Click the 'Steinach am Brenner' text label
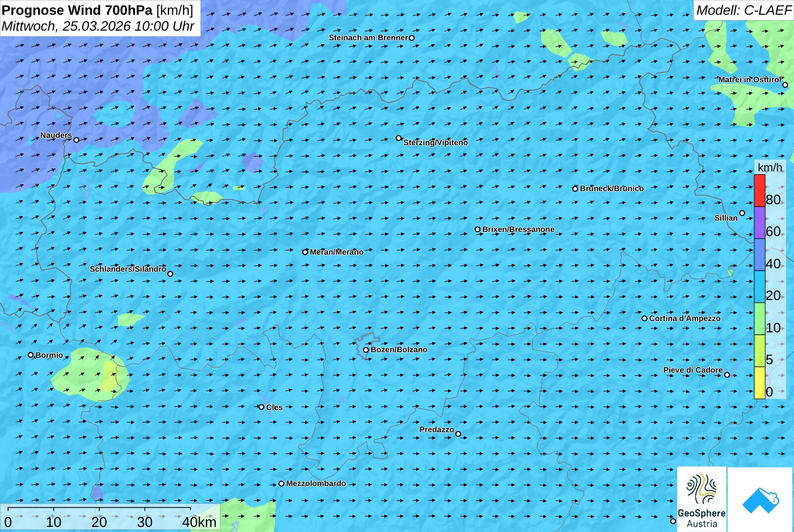This screenshot has width=794, height=532. coord(368,37)
